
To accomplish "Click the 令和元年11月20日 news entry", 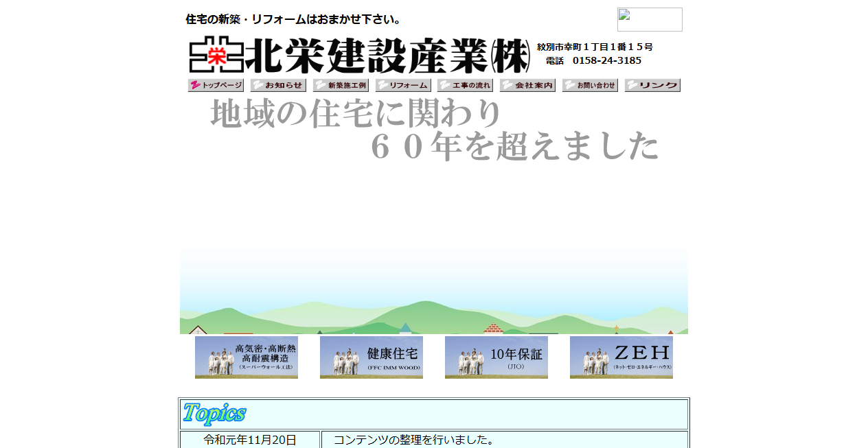I will coord(250,441).
